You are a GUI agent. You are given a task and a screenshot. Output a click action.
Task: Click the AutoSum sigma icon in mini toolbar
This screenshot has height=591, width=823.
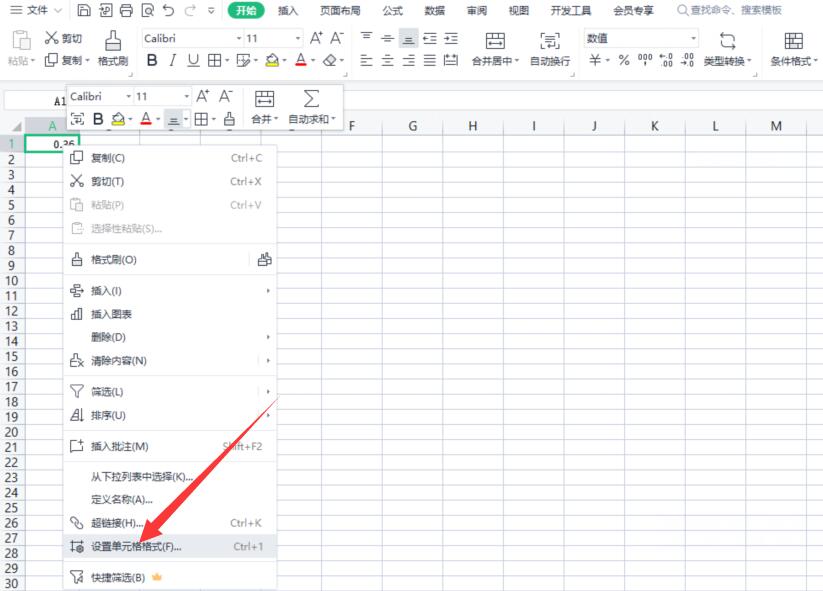point(311,99)
